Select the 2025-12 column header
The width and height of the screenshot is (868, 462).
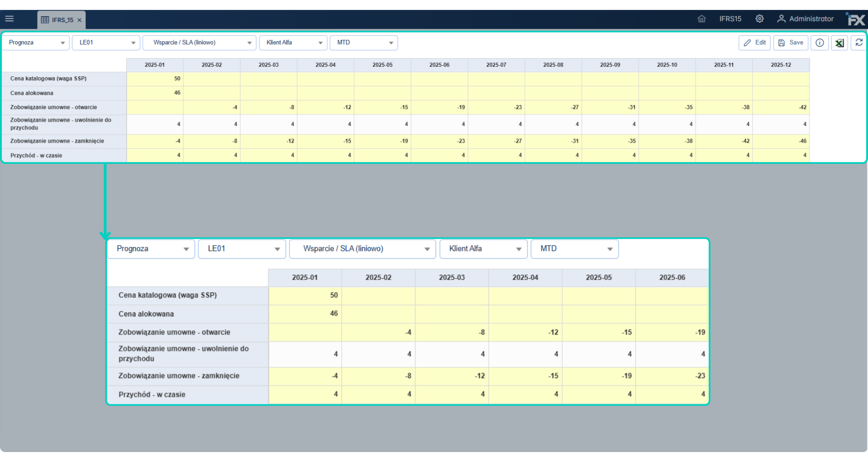click(x=781, y=65)
